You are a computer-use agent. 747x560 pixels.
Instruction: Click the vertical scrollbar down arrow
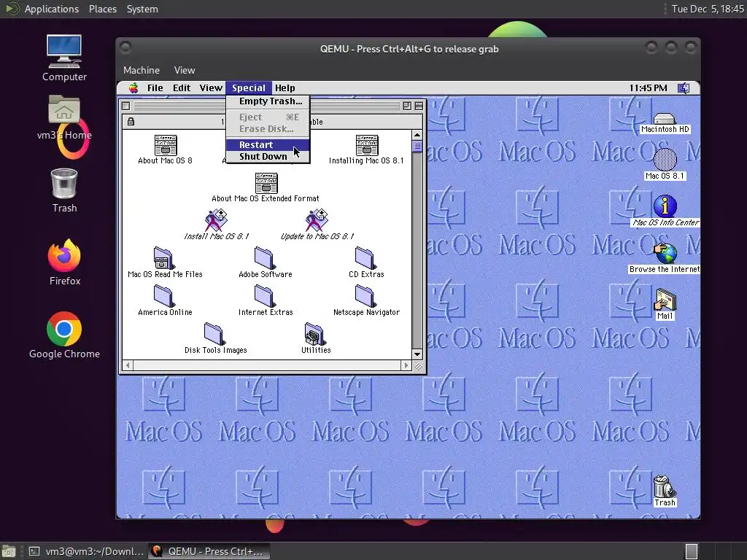(417, 354)
